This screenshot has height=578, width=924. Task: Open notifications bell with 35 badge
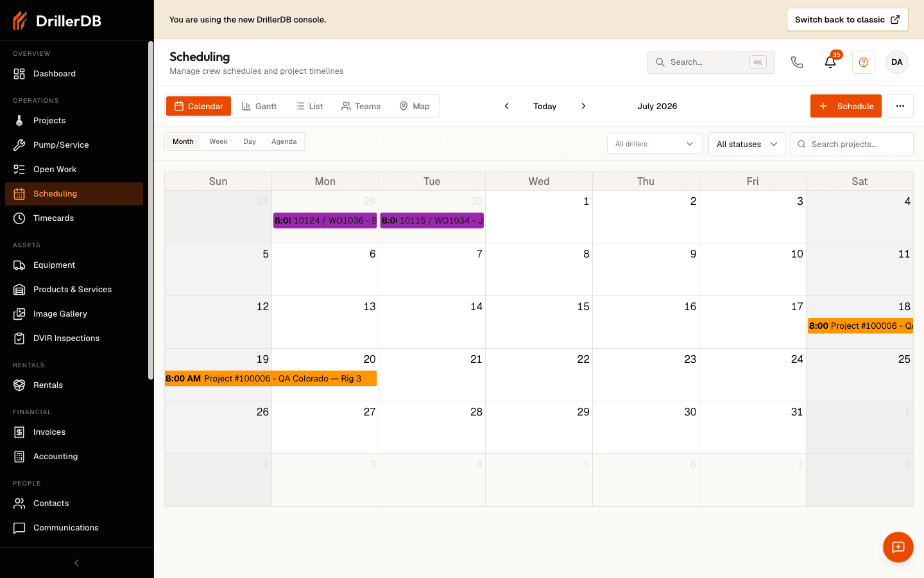point(830,62)
